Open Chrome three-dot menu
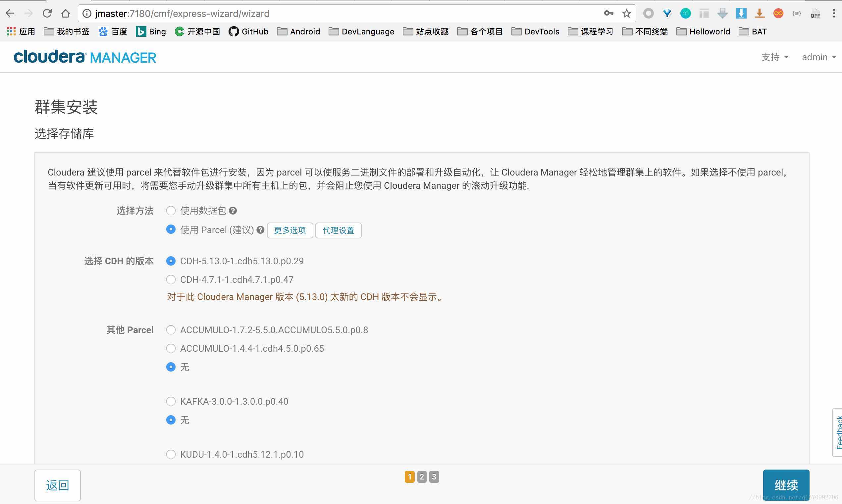This screenshot has width=842, height=504. click(833, 14)
